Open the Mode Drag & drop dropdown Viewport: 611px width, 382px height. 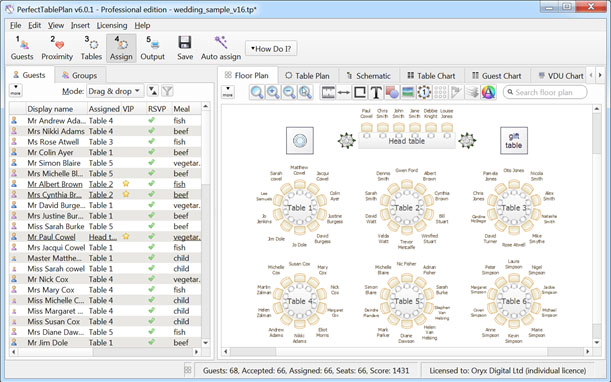[115, 91]
